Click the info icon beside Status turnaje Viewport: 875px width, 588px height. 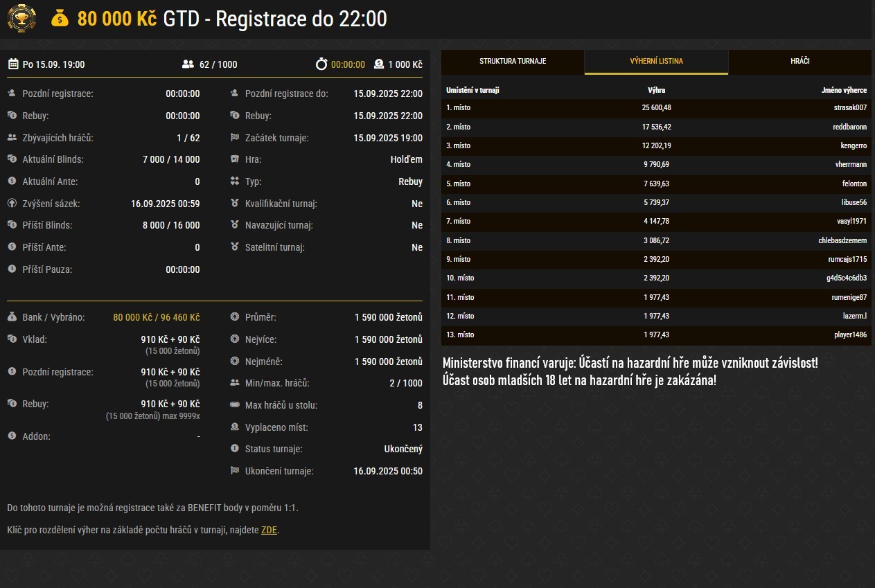point(235,449)
